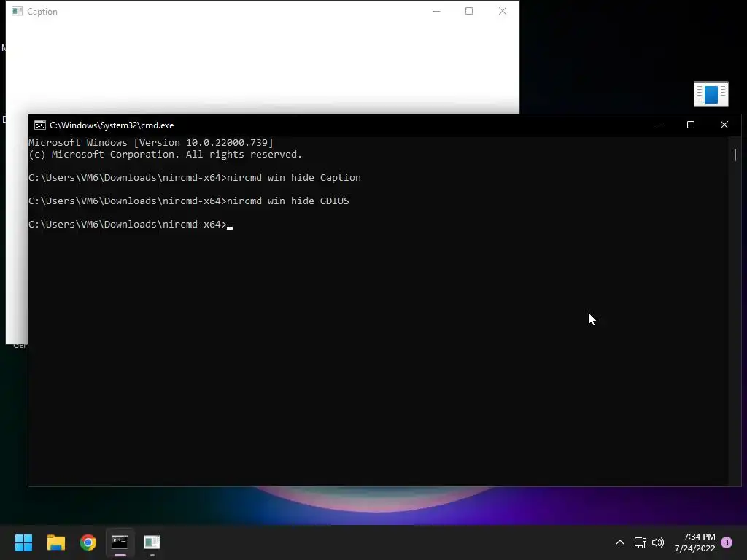Open the clock showing 7:34 PM

pos(695,542)
